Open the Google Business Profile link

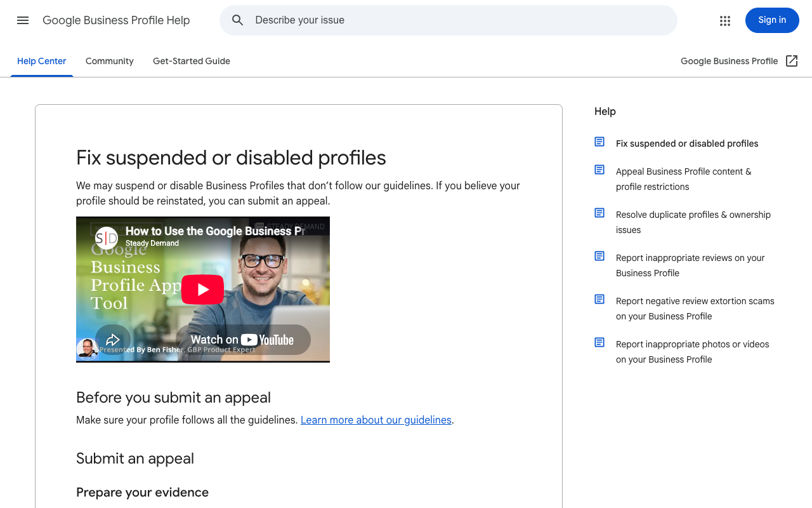pos(729,61)
